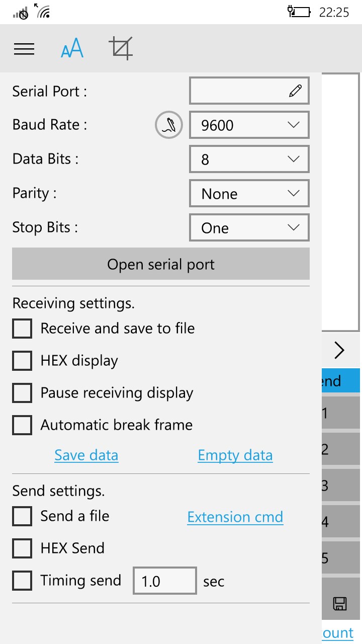Open the Data Bits dropdown
Image resolution: width=362 pixels, height=644 pixels.
[x=249, y=159]
